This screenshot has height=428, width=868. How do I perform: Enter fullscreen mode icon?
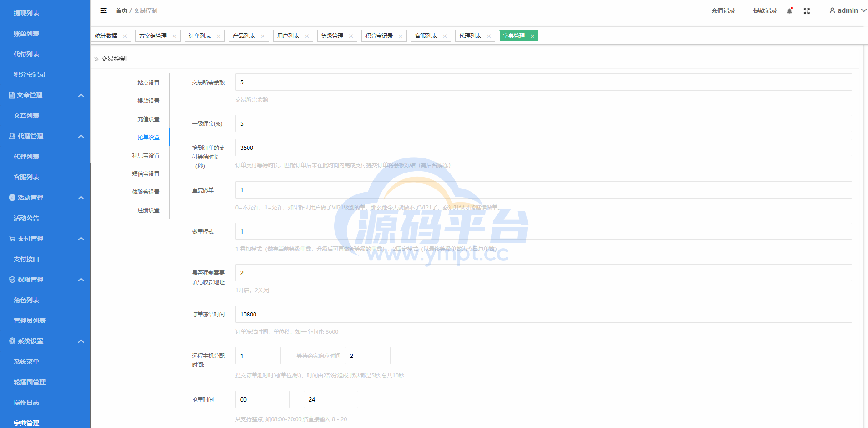[x=807, y=11]
